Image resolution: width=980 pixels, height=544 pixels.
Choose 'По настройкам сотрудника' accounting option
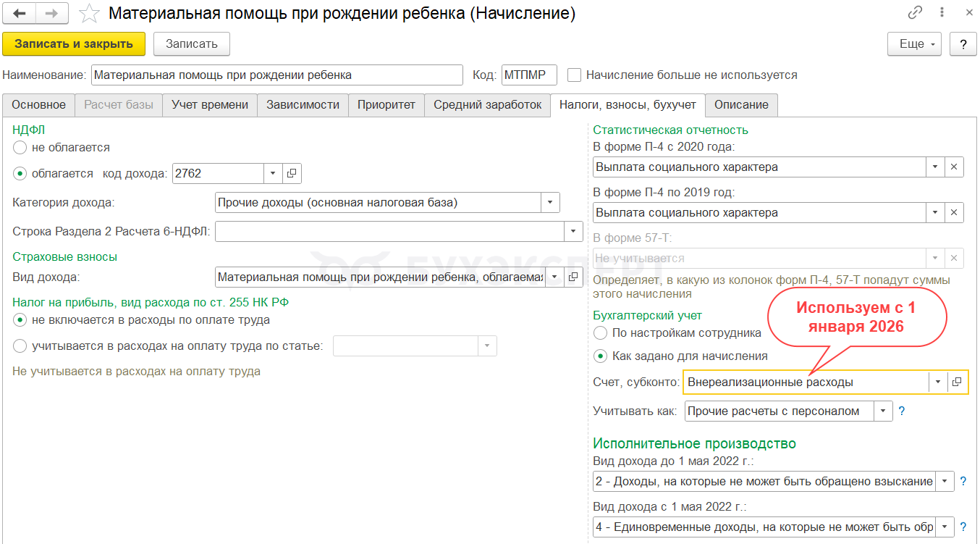pyautogui.click(x=600, y=333)
